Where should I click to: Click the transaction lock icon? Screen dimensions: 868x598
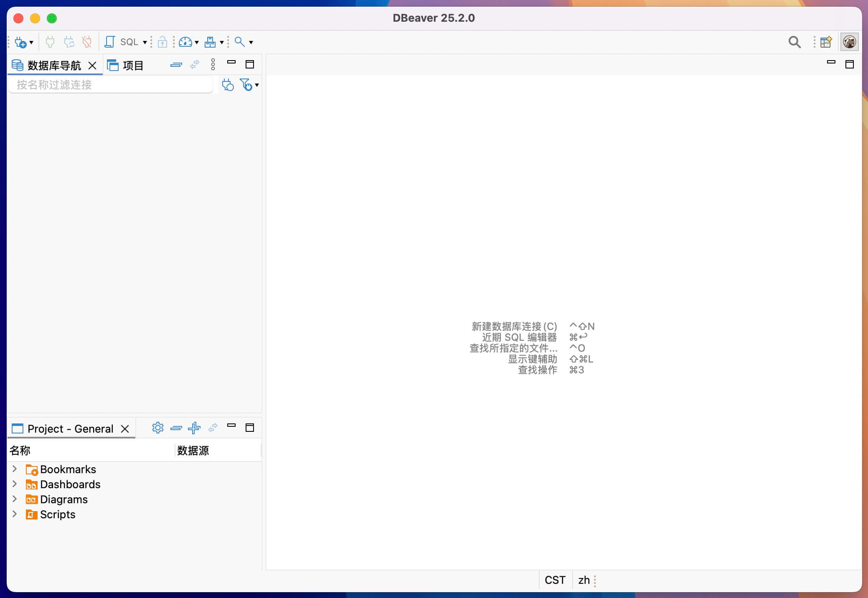162,42
